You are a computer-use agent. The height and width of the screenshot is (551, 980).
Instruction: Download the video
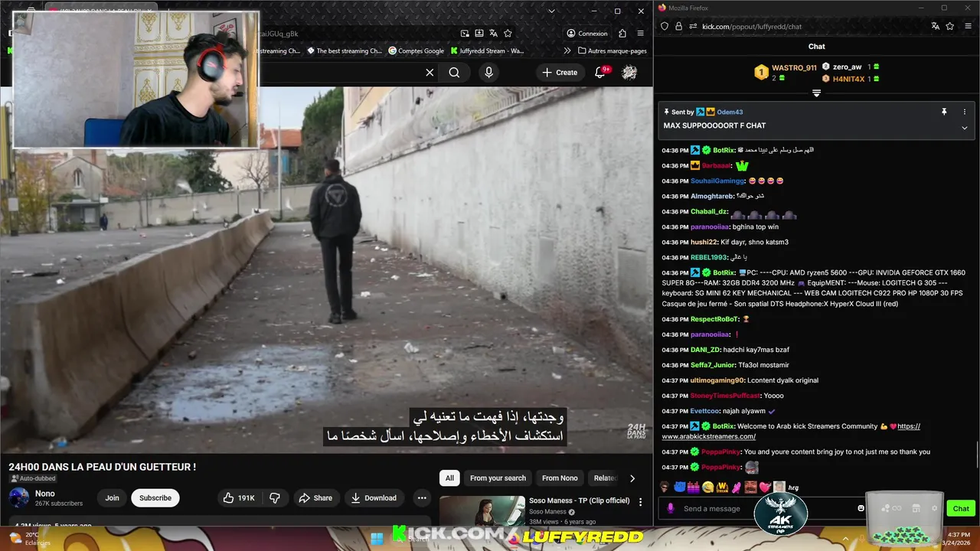(374, 498)
